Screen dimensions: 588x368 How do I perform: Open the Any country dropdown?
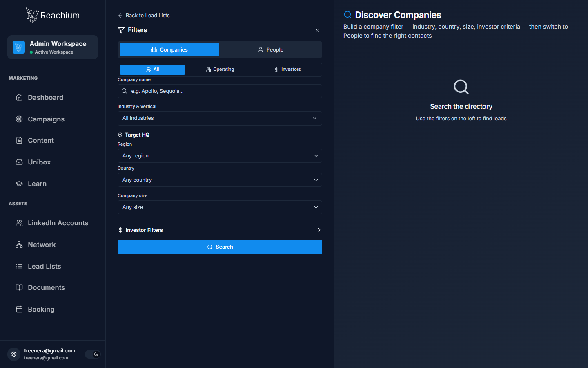tap(220, 180)
